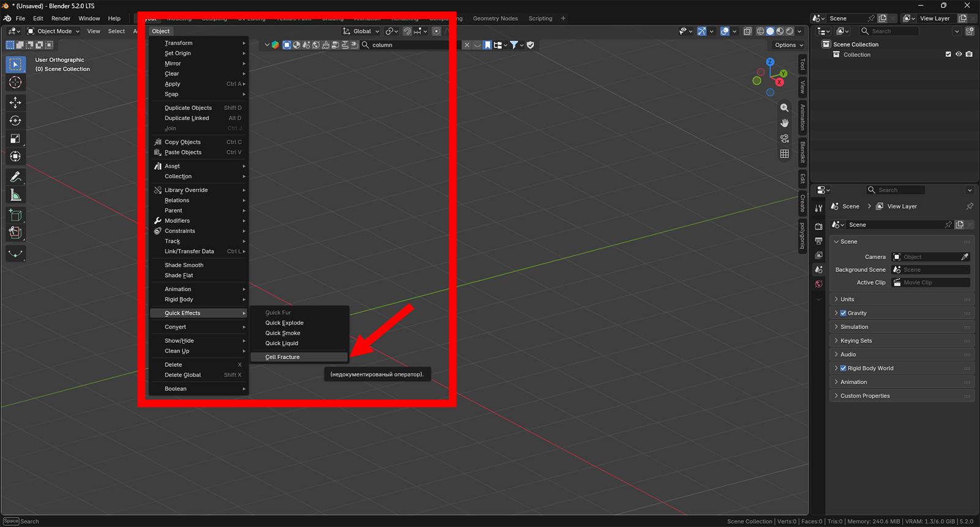
Task: Toggle the Gravity checkbox
Action: click(x=843, y=313)
